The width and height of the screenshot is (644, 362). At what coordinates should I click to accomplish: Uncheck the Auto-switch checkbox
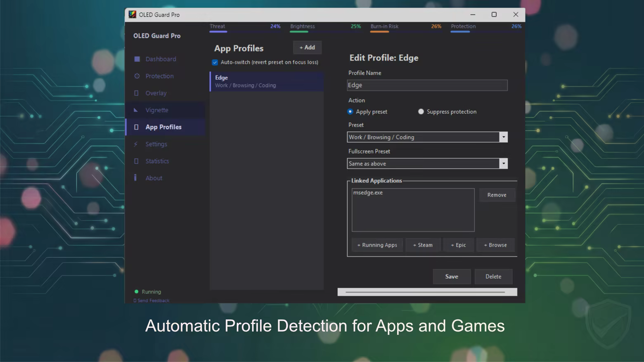(x=215, y=62)
